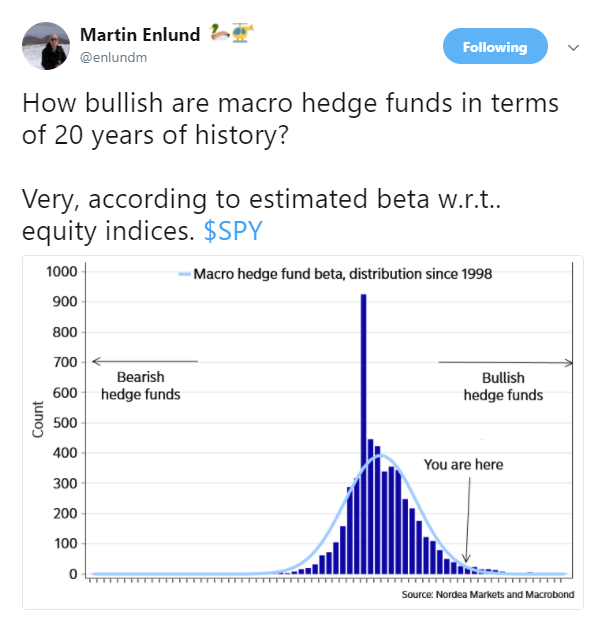This screenshot has width=608, height=618.
Task: Open the $SPY cashtag link
Action: coord(233,231)
